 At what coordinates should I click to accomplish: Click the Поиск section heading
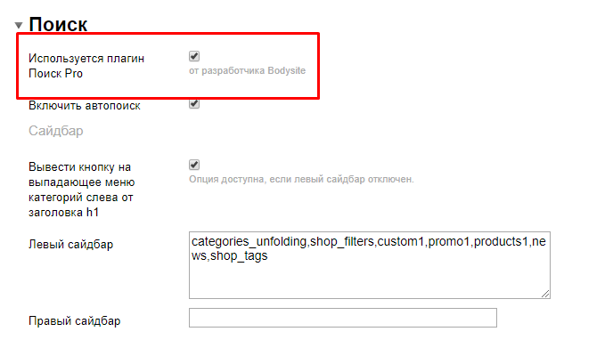[58, 25]
